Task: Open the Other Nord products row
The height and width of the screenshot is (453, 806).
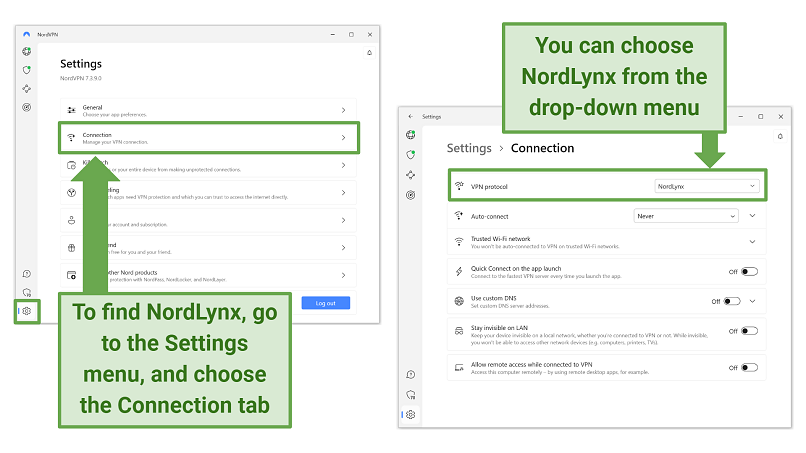Action: pos(208,275)
